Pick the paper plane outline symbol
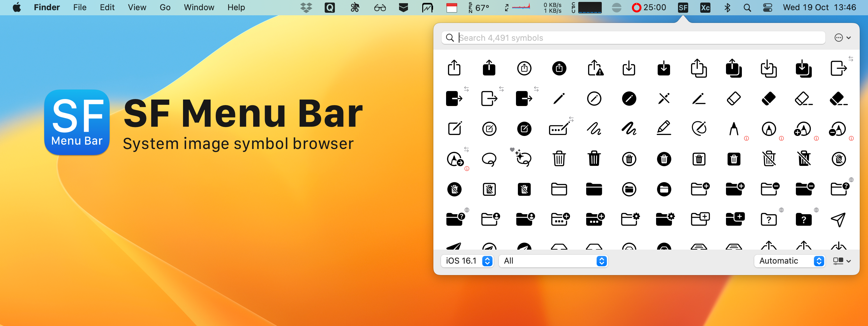The width and height of the screenshot is (868, 326). click(x=838, y=219)
